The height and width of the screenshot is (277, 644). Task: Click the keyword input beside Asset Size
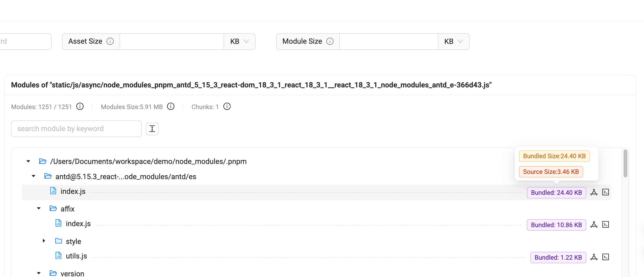tap(25, 42)
